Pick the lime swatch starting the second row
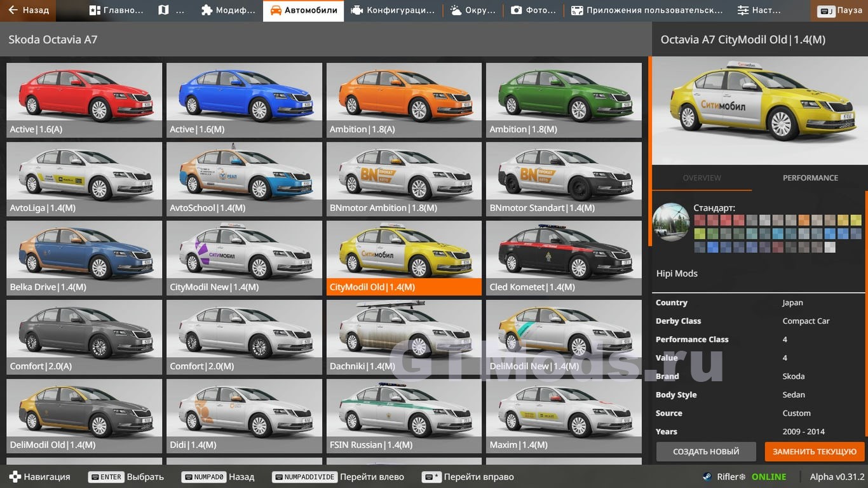 pos(700,234)
